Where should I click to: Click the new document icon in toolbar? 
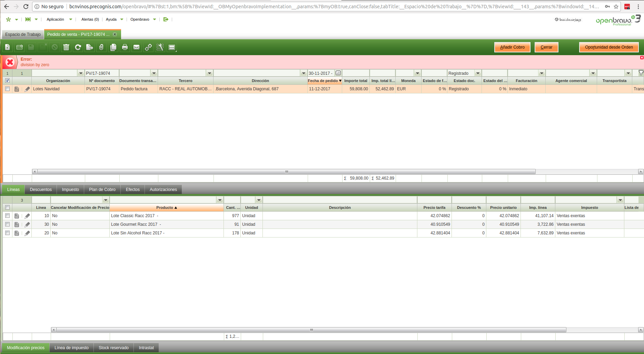[8, 47]
